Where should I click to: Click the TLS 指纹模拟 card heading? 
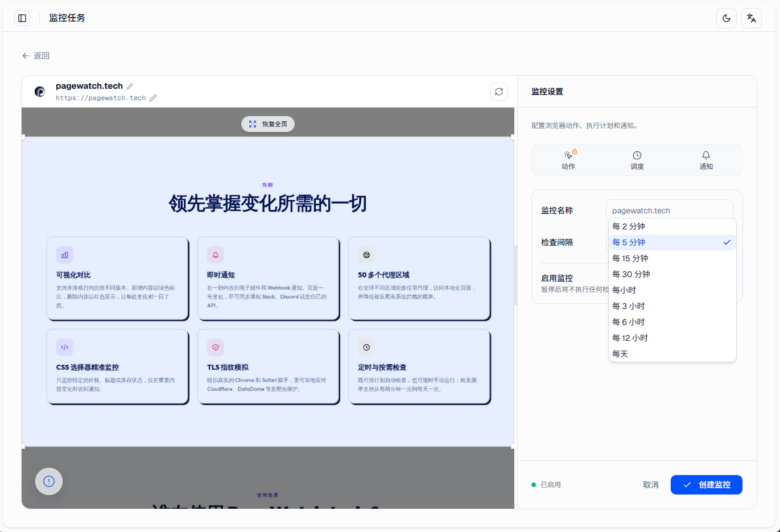[x=228, y=368]
